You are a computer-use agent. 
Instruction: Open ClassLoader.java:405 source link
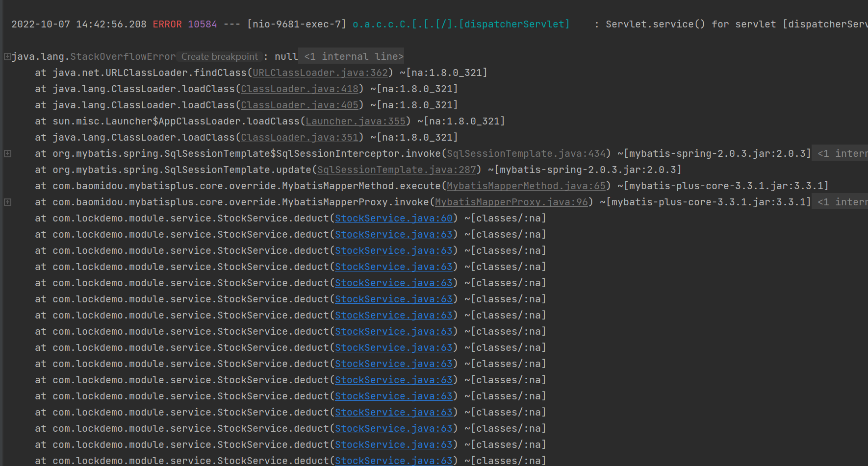[300, 105]
